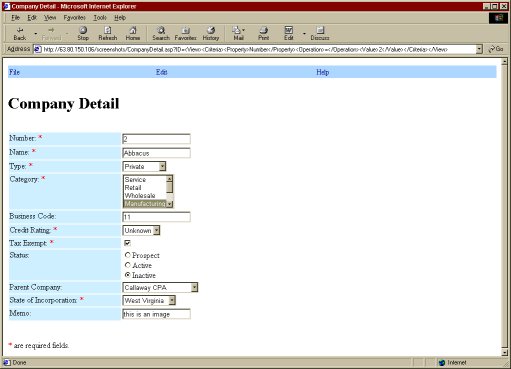The height and width of the screenshot is (369, 511).
Task: Click the IE logo in title bar
Action: 6,6
